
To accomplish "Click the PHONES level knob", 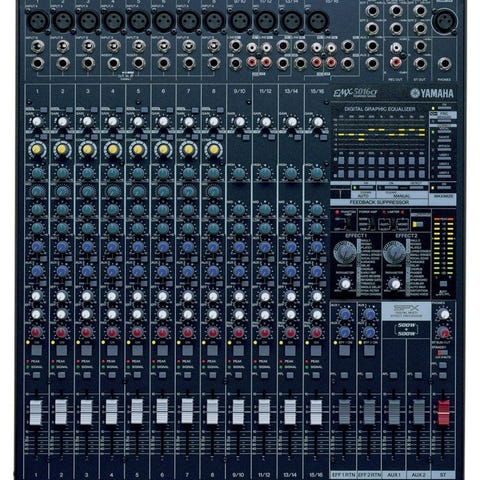I will [444, 314].
